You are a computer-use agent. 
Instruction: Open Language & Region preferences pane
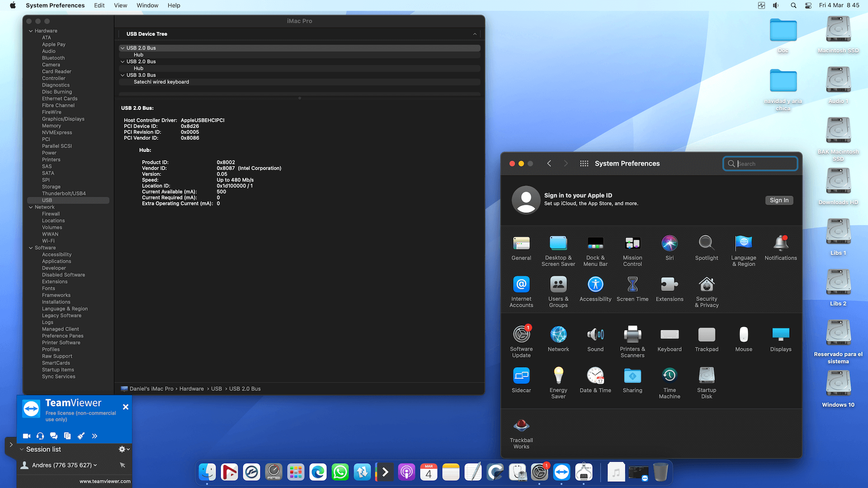pyautogui.click(x=744, y=251)
